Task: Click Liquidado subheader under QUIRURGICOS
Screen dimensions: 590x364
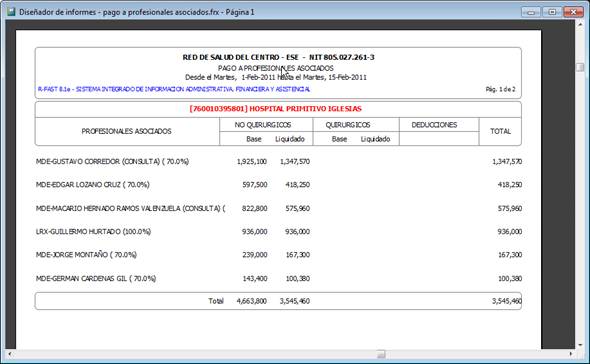Action: tap(375, 139)
